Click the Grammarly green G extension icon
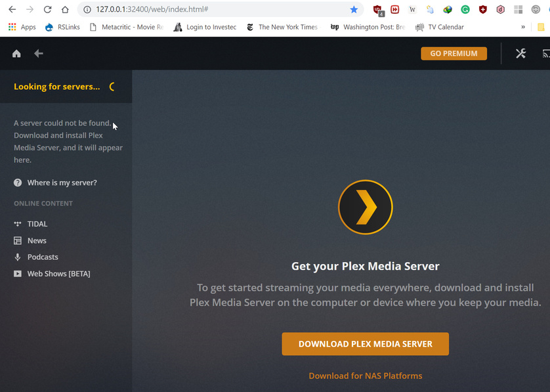 click(x=465, y=9)
